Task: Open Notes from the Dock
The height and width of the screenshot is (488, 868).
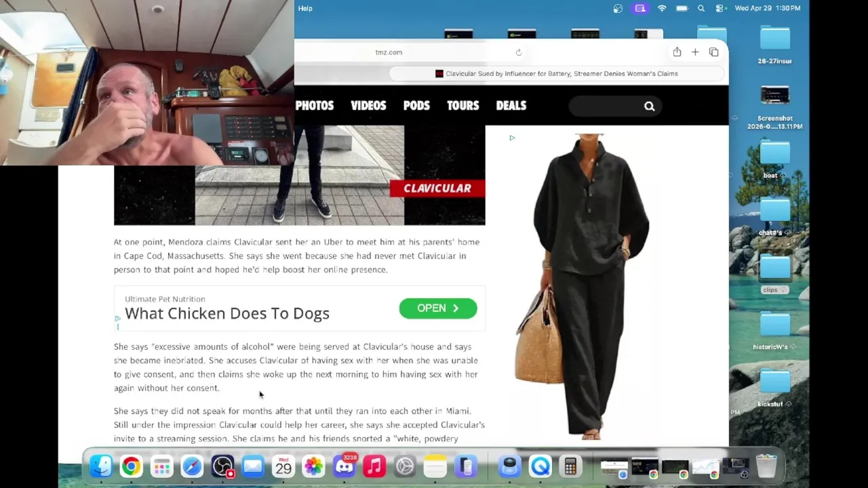Action: tap(435, 466)
